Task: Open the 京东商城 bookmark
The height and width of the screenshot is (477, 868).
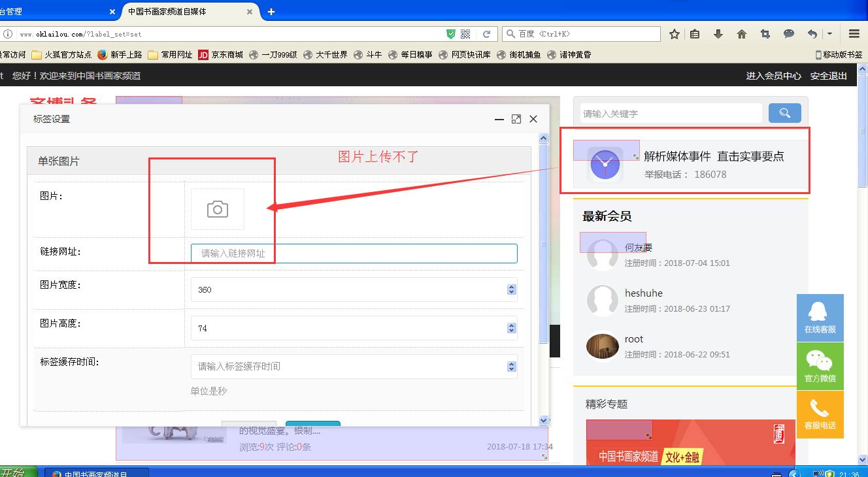Action: point(220,55)
